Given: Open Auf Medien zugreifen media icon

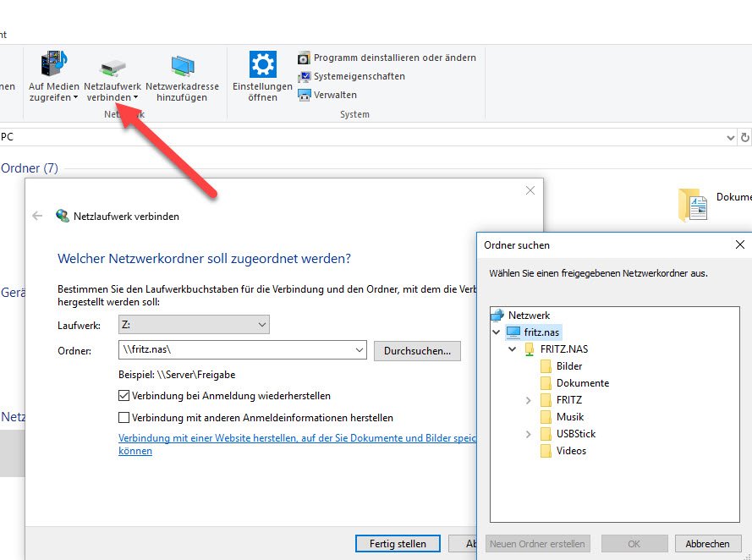Looking at the screenshot, I should pyautogui.click(x=54, y=63).
